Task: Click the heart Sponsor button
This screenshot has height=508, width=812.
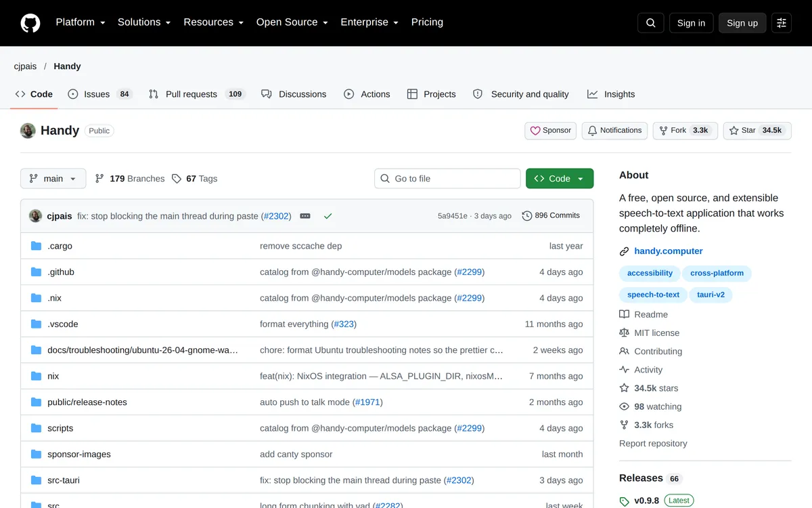Action: click(x=551, y=131)
